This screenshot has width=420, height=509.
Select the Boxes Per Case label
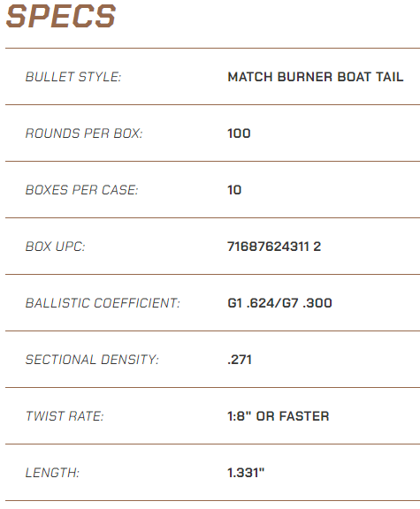82,190
